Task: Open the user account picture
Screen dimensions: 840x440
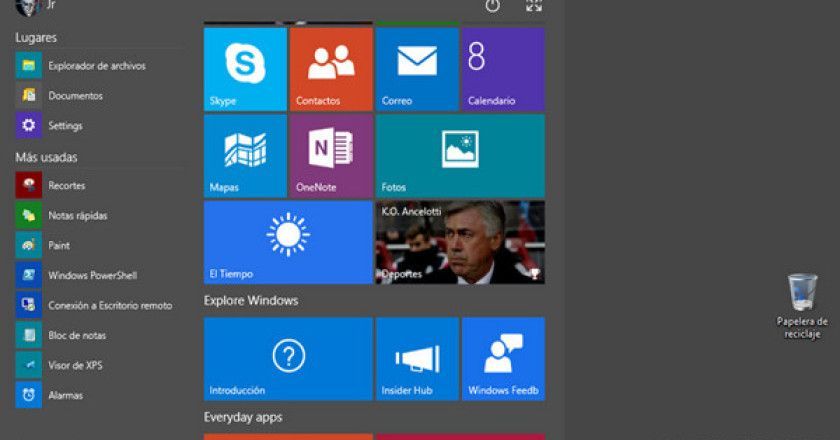Action: 28,7
